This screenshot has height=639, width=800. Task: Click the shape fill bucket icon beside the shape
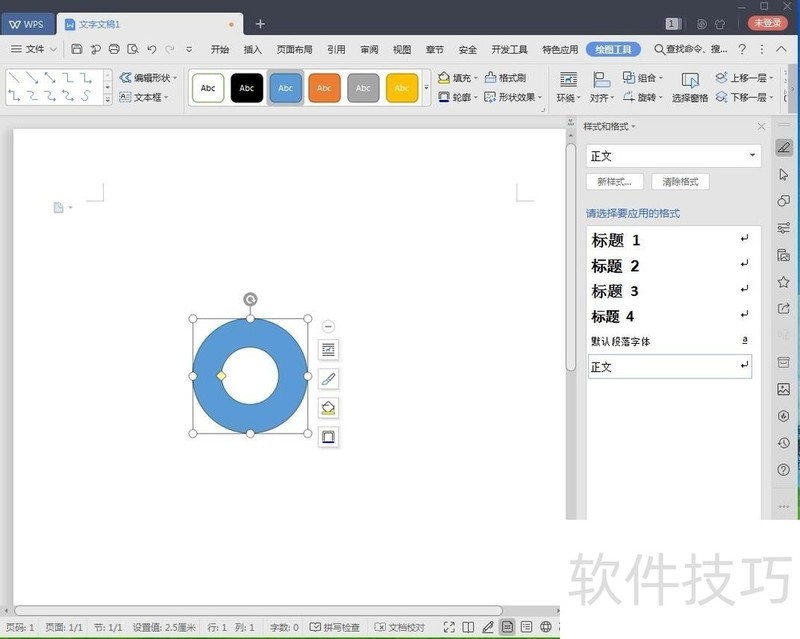328,408
